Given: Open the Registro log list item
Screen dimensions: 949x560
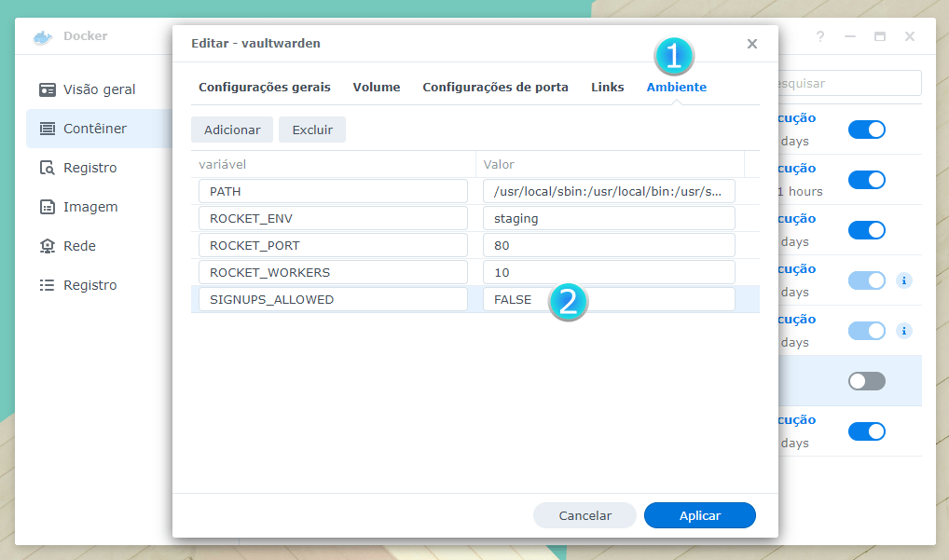Looking at the screenshot, I should tap(89, 285).
